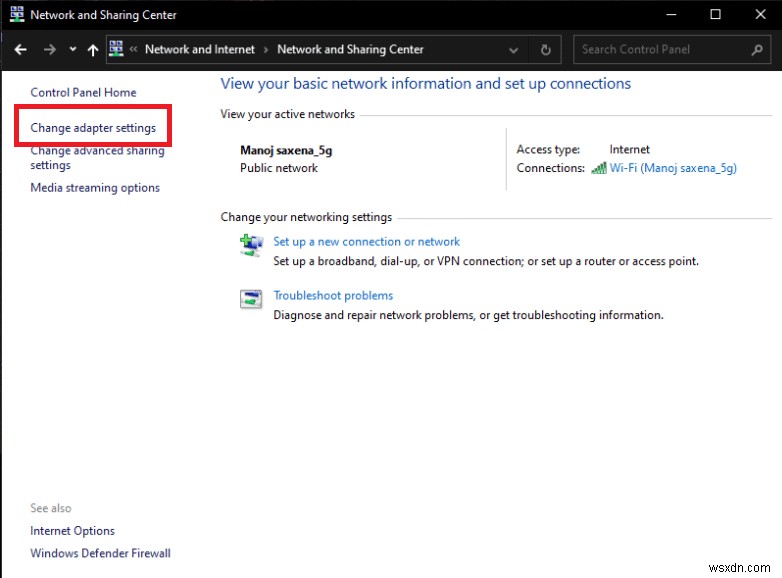Image resolution: width=782 pixels, height=578 pixels.
Task: Click the search magnifier icon
Action: [x=757, y=49]
